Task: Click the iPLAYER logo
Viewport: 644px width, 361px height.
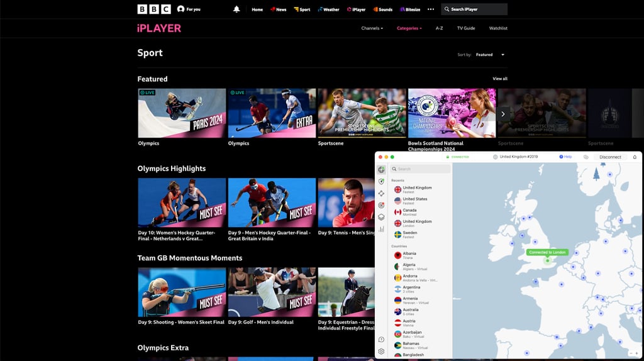Action: [159, 28]
